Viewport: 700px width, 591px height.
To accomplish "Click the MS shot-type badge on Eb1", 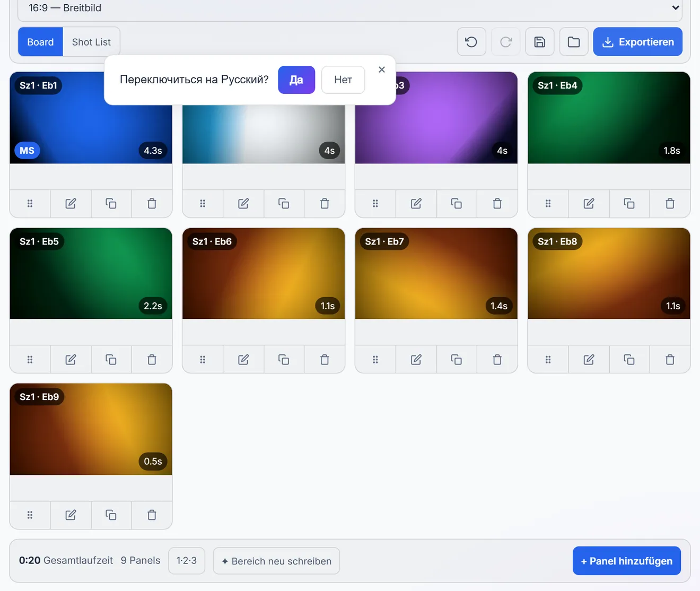I will 27,151.
